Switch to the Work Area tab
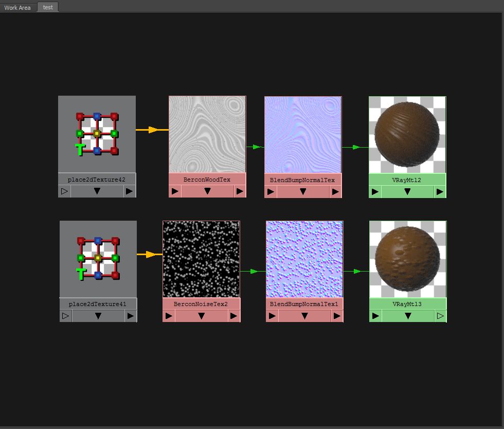 tap(17, 7)
